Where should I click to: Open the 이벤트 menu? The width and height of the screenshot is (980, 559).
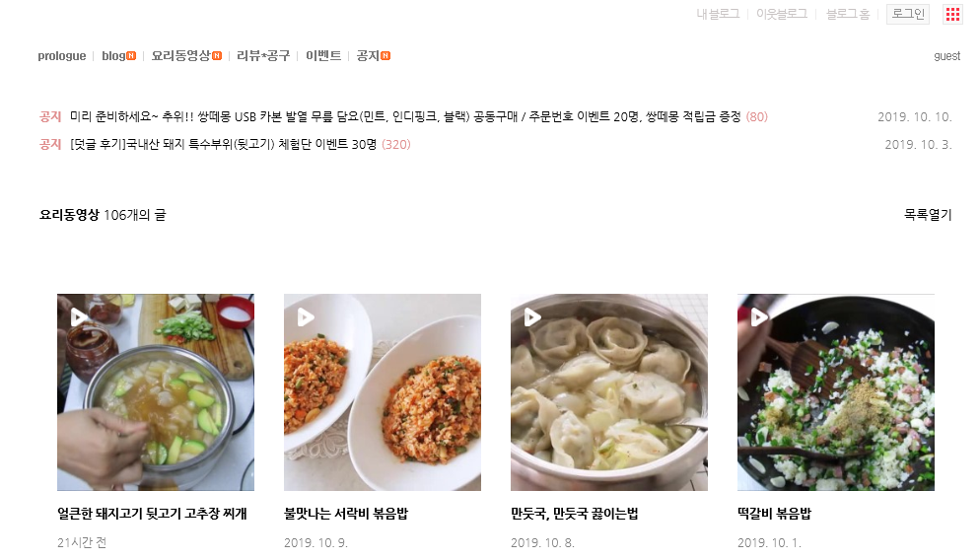pos(323,55)
